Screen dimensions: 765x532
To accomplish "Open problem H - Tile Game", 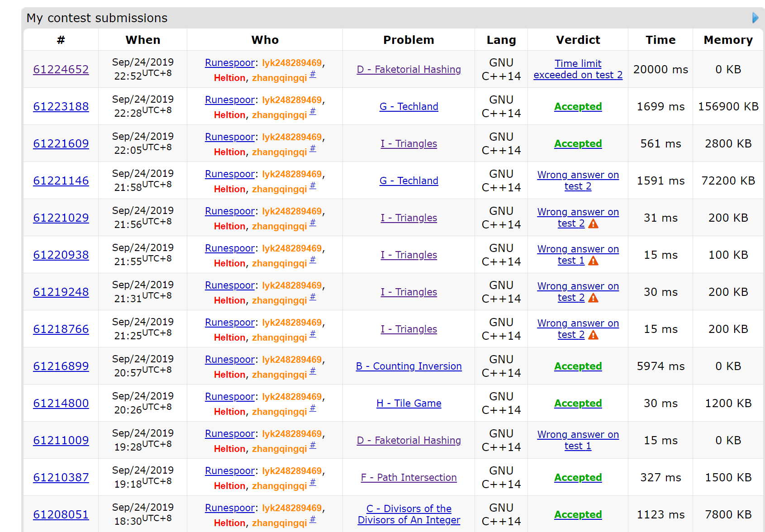I will (409, 403).
